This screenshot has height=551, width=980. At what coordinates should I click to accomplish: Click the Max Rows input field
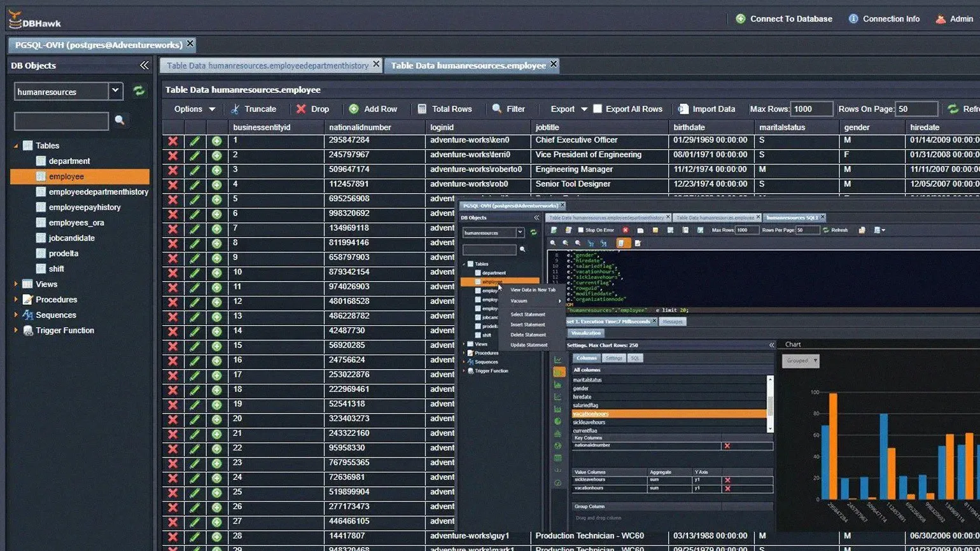pyautogui.click(x=812, y=109)
